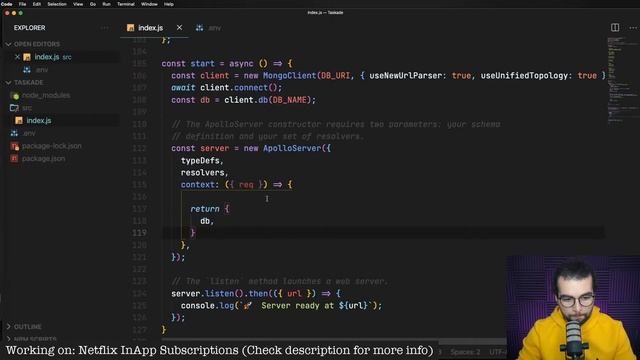Click 'DB_NAME' in the code
Image resolution: width=640 pixels, height=360 pixels.
pyautogui.click(x=289, y=100)
